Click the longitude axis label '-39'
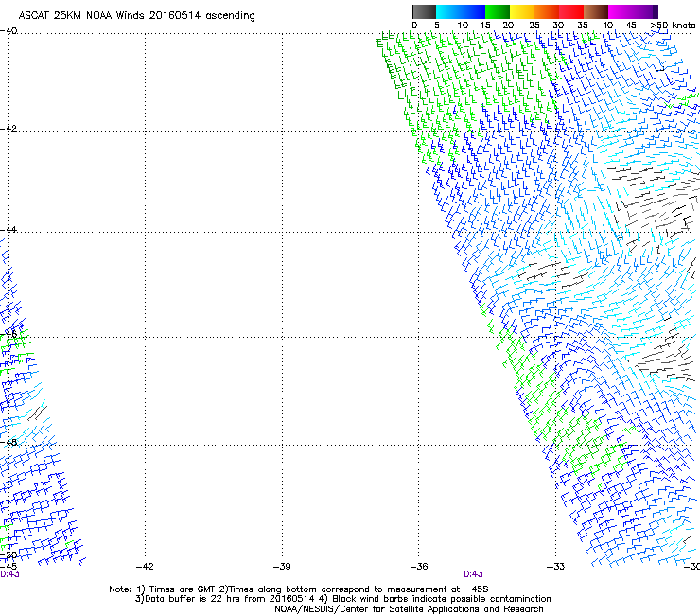This screenshot has height=615, width=700. 282,567
